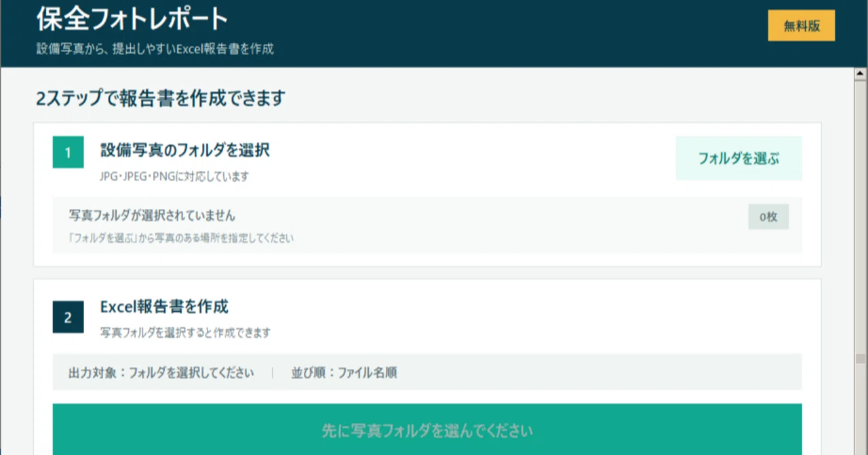Viewport: 868px width, 455px height.
Task: Click the Excel報告書を作成 heading
Action: point(164,307)
